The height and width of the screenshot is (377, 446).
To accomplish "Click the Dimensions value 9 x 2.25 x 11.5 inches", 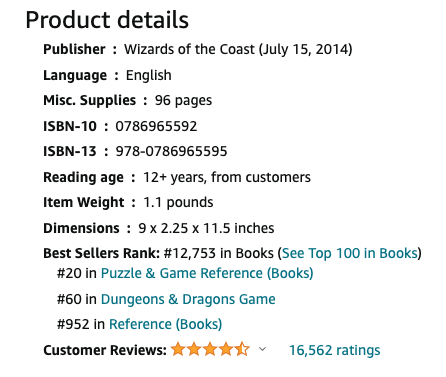I will point(206,228).
